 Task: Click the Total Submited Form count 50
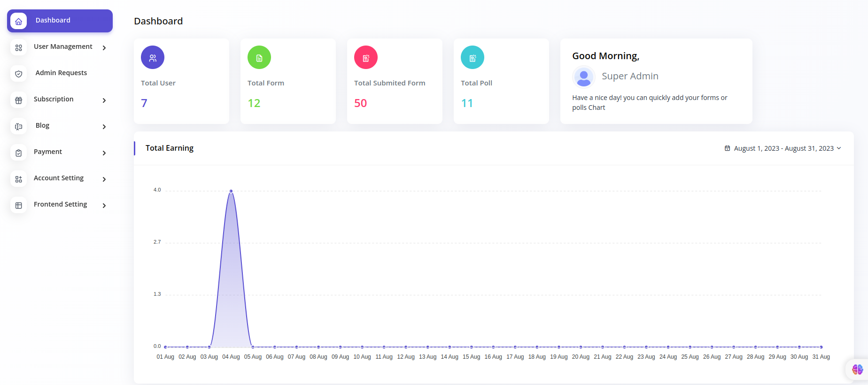point(361,103)
